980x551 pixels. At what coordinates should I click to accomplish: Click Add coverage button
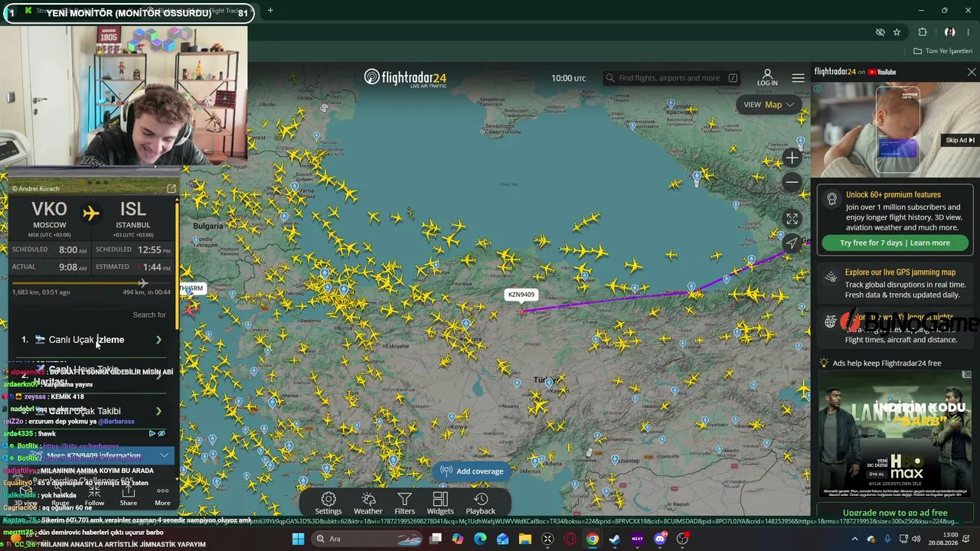click(x=472, y=471)
